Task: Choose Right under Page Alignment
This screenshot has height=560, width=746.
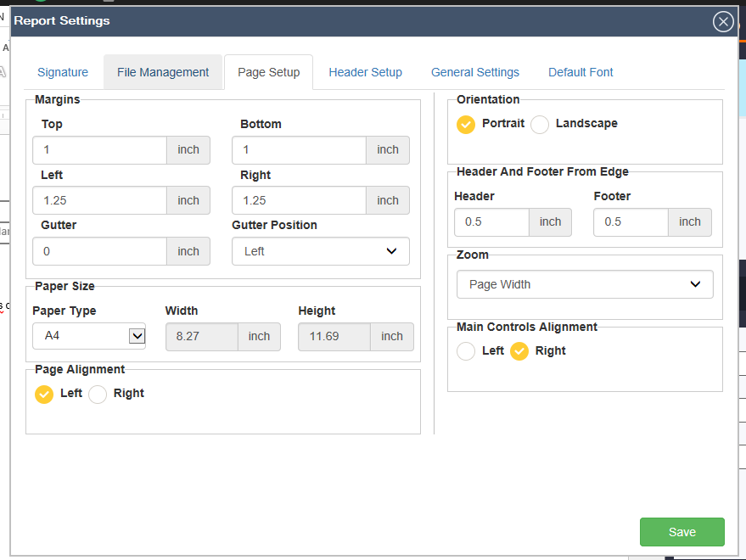Action: 98,394
